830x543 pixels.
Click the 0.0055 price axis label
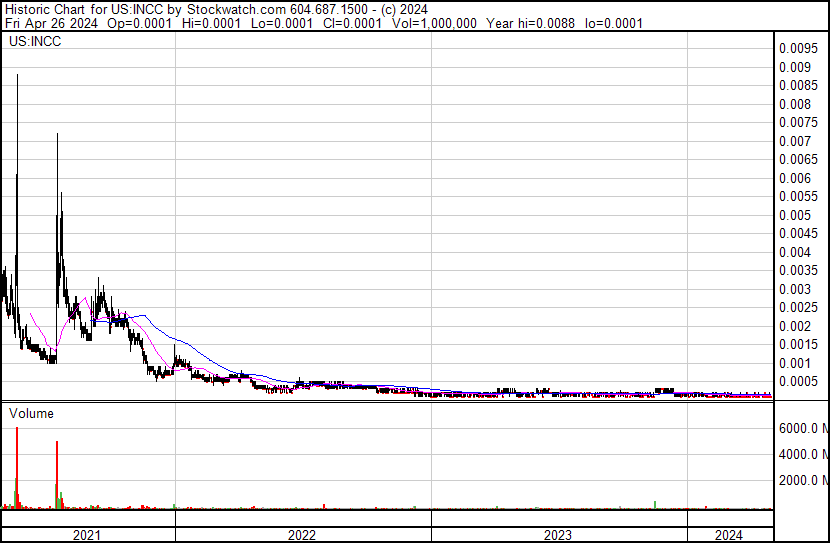[x=798, y=196]
